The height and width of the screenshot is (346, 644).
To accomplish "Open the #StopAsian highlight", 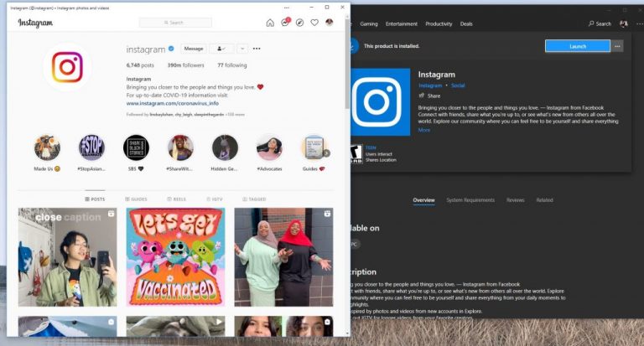I will (91, 147).
